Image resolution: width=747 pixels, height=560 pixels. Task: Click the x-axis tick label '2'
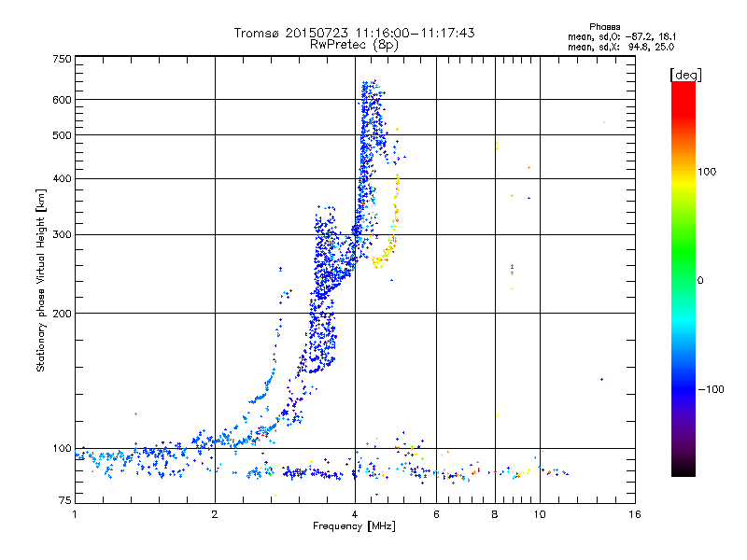tap(215, 514)
